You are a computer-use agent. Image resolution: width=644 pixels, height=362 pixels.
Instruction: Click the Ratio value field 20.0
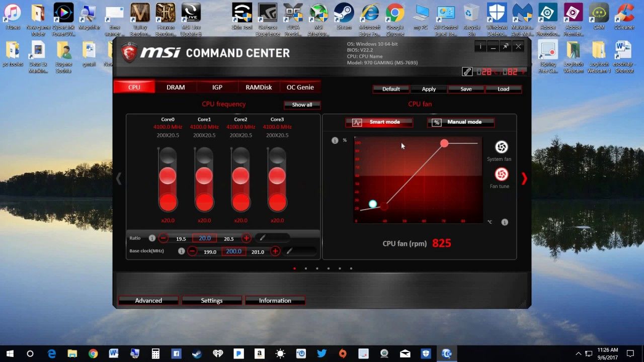[x=205, y=238]
